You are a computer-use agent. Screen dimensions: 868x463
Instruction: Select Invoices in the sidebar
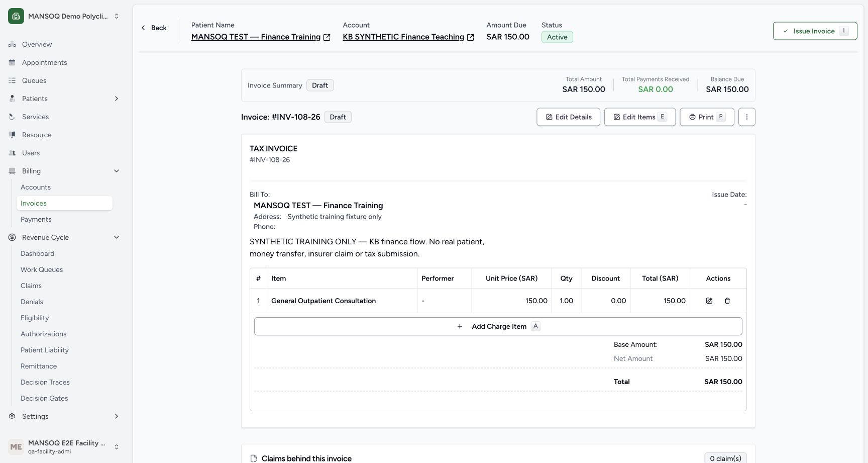tap(64, 203)
